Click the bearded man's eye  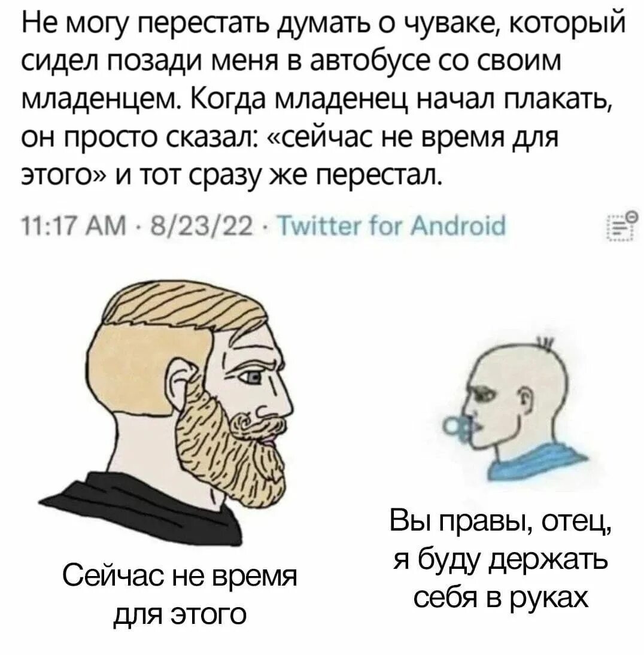coord(253,379)
